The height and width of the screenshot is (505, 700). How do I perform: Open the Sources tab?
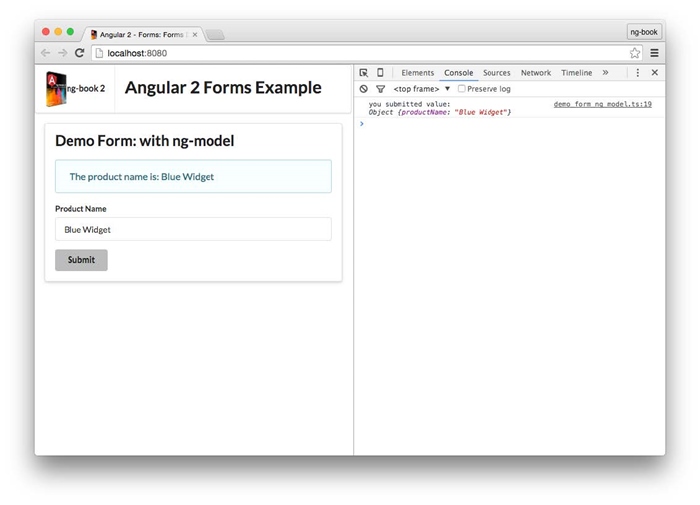[x=496, y=73]
